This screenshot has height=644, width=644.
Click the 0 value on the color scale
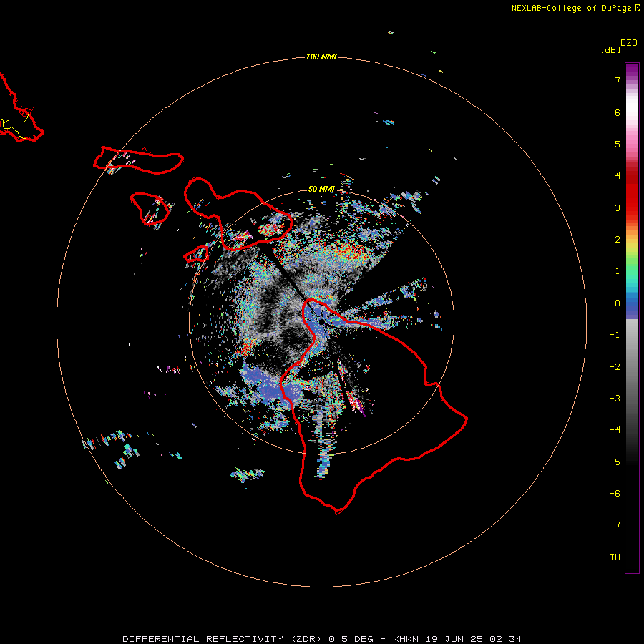[x=618, y=303]
